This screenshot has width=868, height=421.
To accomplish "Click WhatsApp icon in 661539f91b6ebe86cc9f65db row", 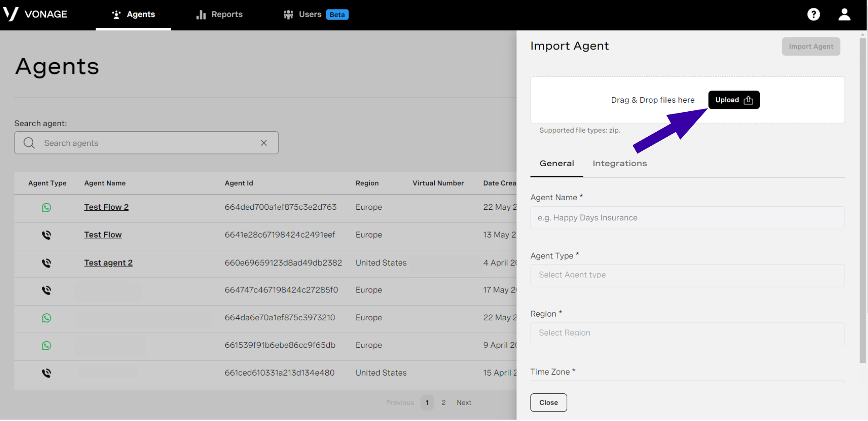I will tap(46, 346).
